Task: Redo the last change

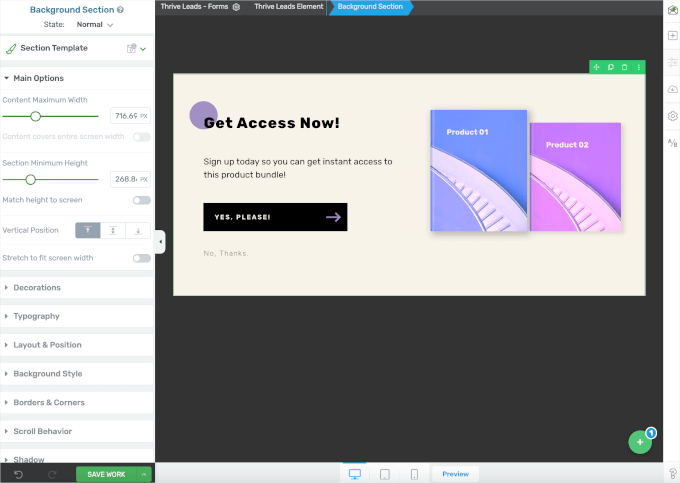Action: (52, 475)
